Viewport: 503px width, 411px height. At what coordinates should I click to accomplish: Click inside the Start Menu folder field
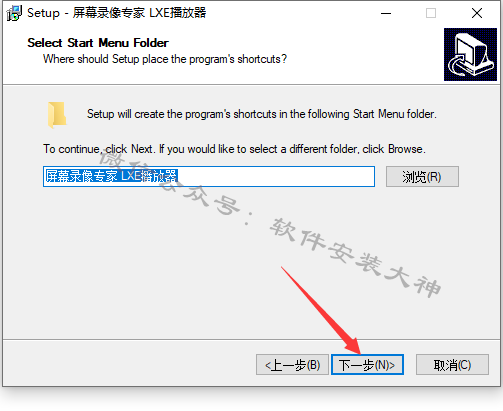click(x=209, y=176)
